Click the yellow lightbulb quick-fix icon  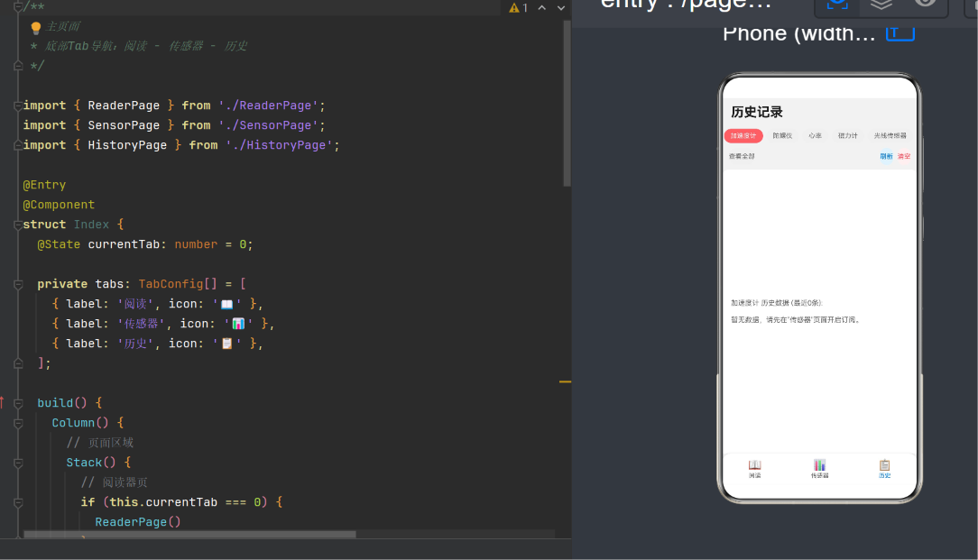[x=35, y=27]
